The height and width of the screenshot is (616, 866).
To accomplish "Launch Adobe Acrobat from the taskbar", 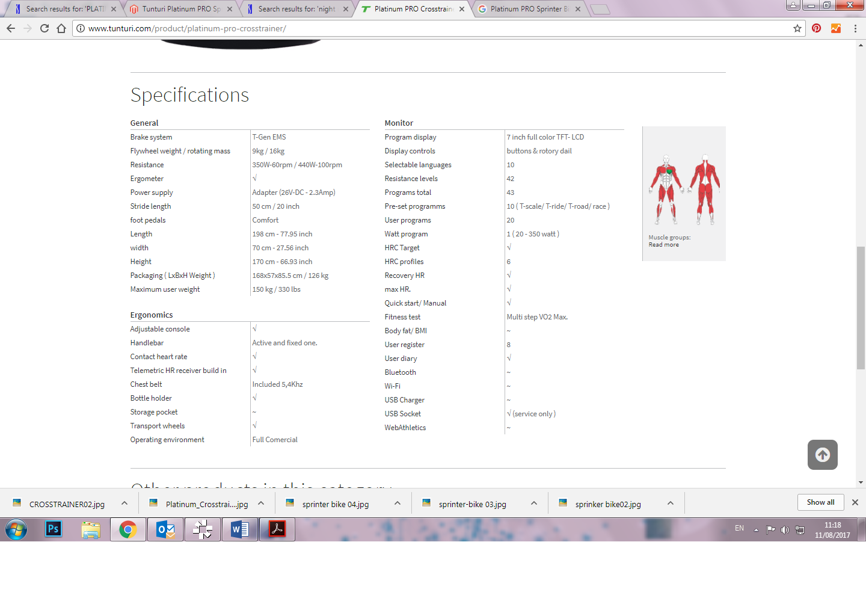I will [277, 529].
